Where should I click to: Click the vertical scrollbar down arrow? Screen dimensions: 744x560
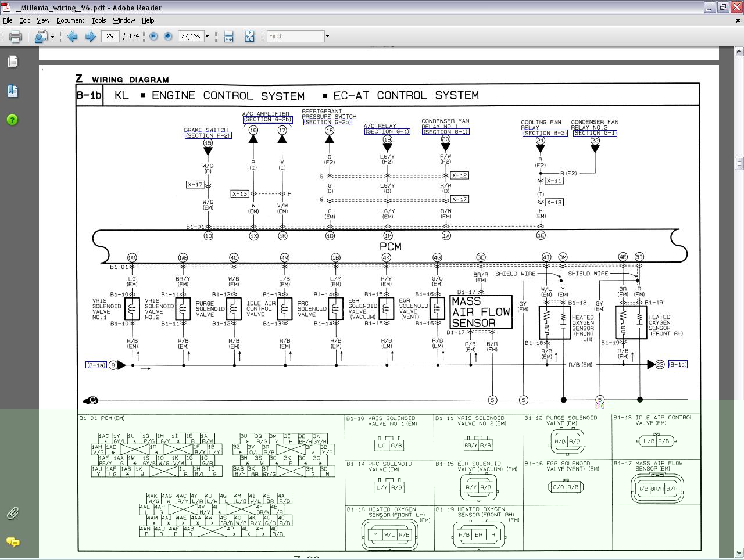pyautogui.click(x=739, y=553)
